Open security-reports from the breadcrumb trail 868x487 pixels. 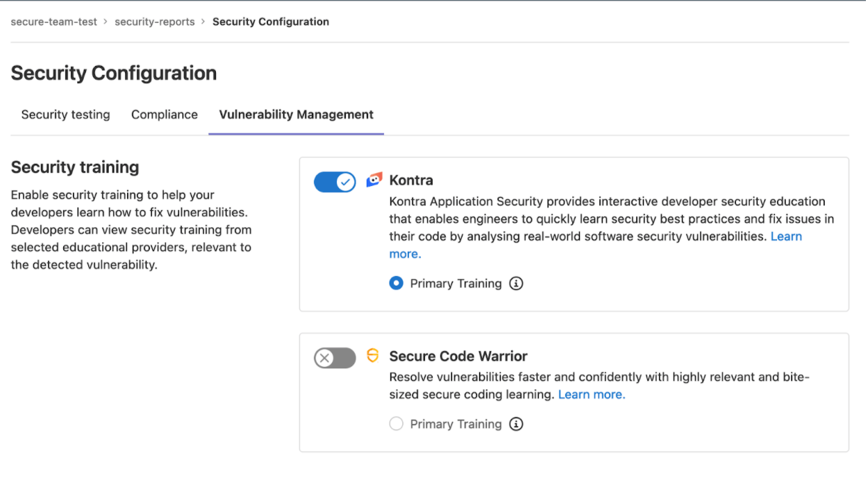pyautogui.click(x=154, y=22)
